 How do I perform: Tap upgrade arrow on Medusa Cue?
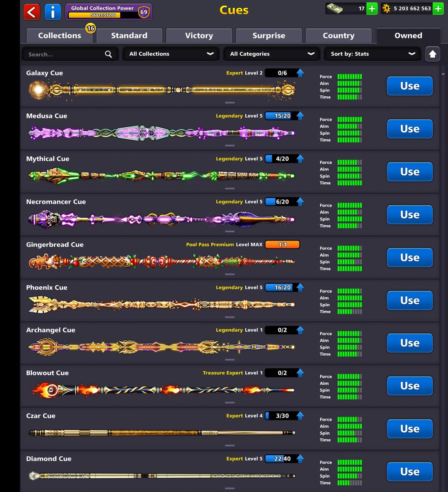tap(300, 116)
